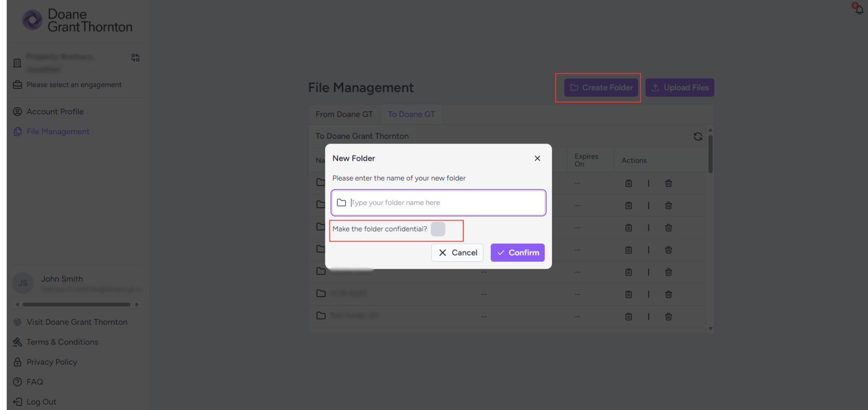Image resolution: width=868 pixels, height=410 pixels.
Task: Click the folder name input field
Action: tap(444, 203)
